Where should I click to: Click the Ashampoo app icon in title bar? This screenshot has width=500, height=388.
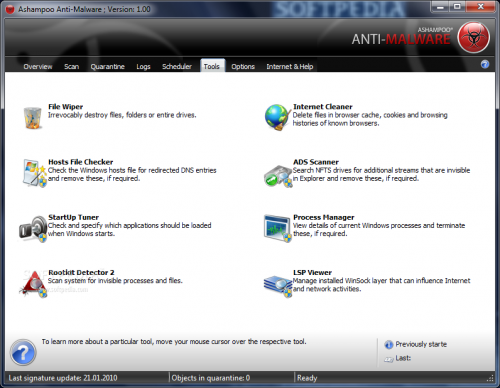[10, 9]
